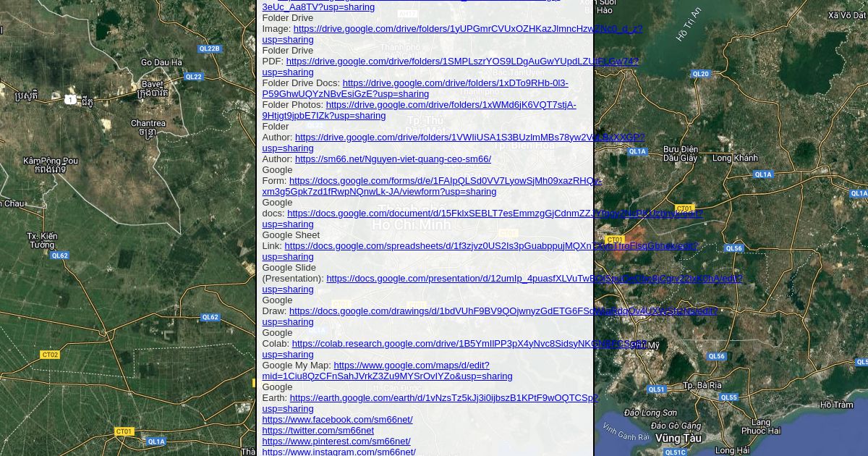Click the Vũng Tàu city label
The width and height of the screenshot is (868, 456).
tap(678, 439)
